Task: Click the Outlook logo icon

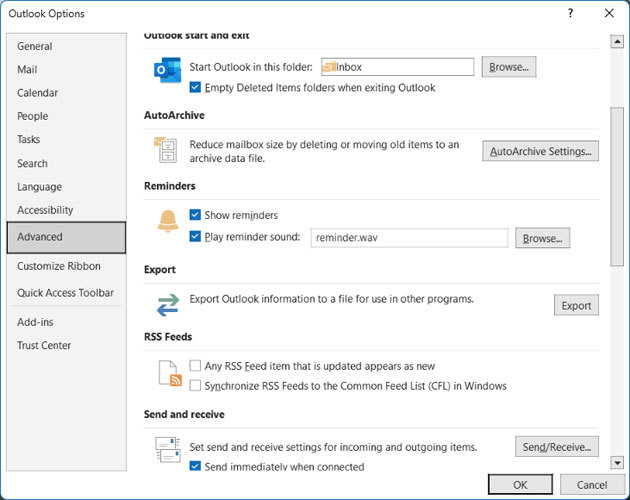Action: coord(167,70)
